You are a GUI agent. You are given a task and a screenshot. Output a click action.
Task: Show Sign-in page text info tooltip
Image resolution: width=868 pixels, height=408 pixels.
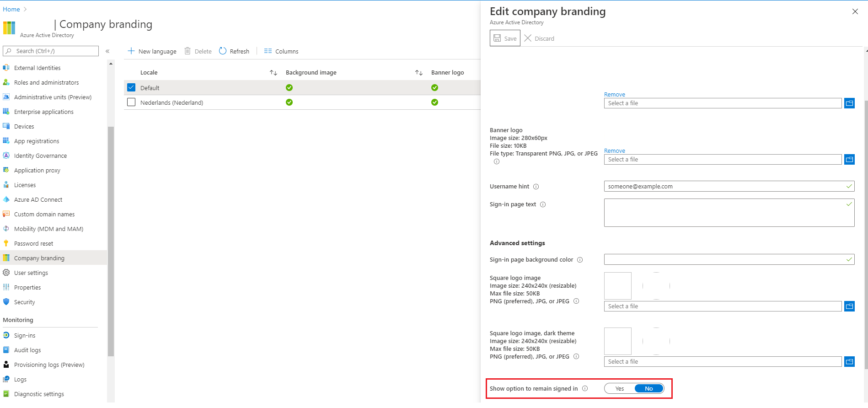(x=543, y=204)
